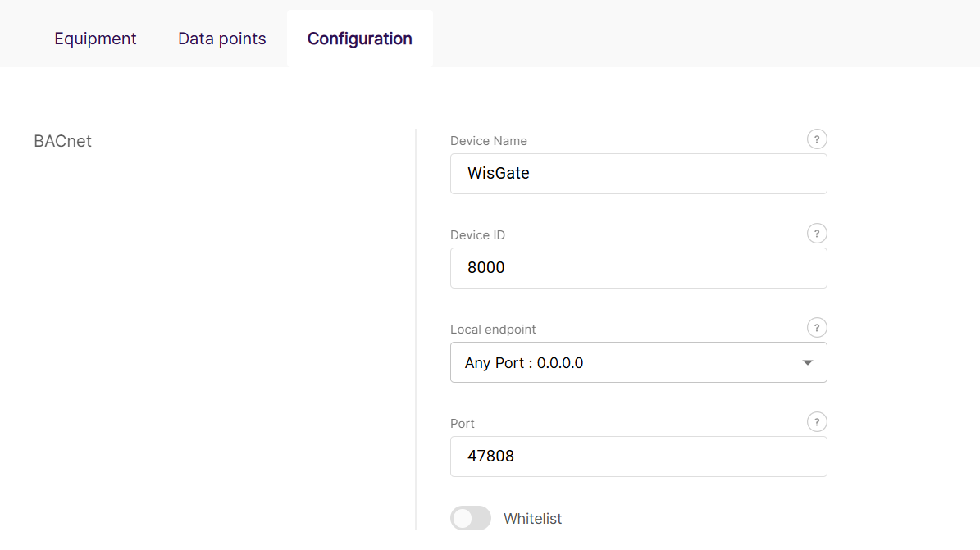The height and width of the screenshot is (550, 980).
Task: Enable the Whitelist toggle switch
Action: pyautogui.click(x=470, y=518)
